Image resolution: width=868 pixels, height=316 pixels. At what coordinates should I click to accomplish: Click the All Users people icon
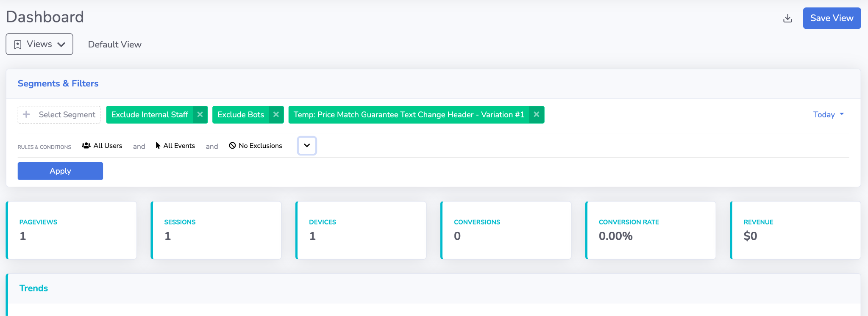pyautogui.click(x=86, y=146)
